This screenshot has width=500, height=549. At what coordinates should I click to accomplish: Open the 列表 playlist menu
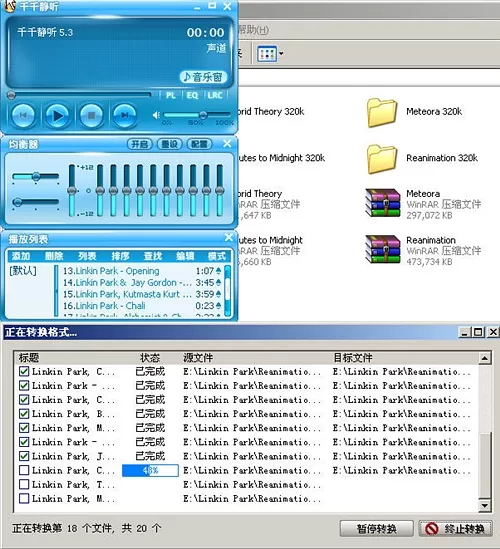[x=87, y=256]
